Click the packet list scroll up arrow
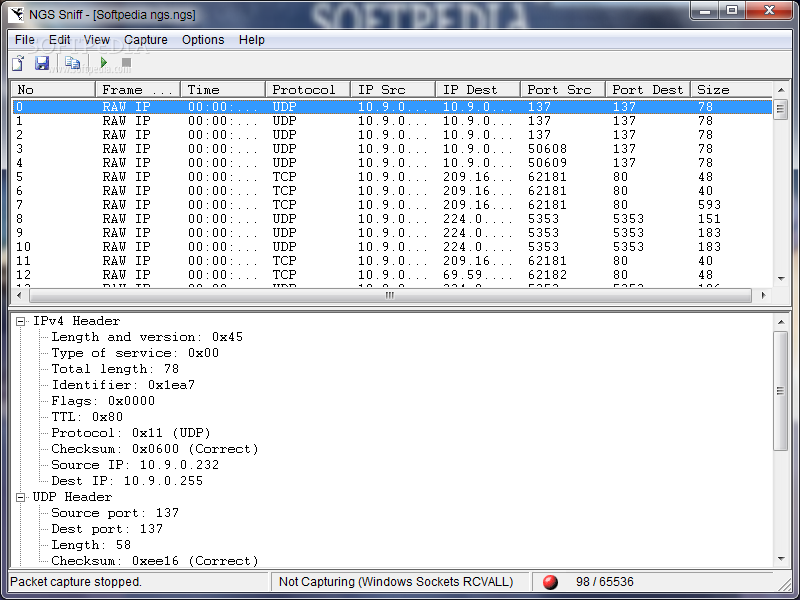Screen dimensions: 800x600 tap(781, 90)
